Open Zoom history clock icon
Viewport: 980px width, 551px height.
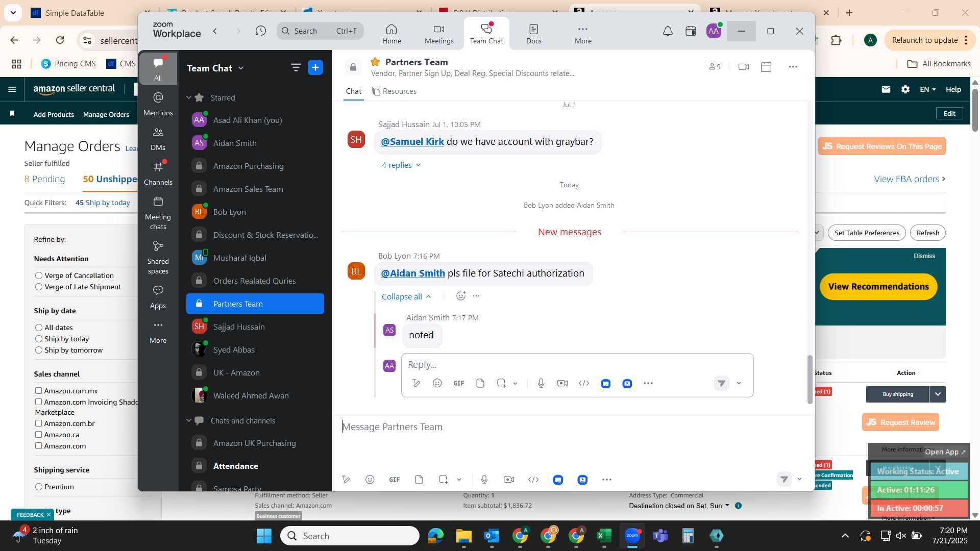click(x=261, y=31)
